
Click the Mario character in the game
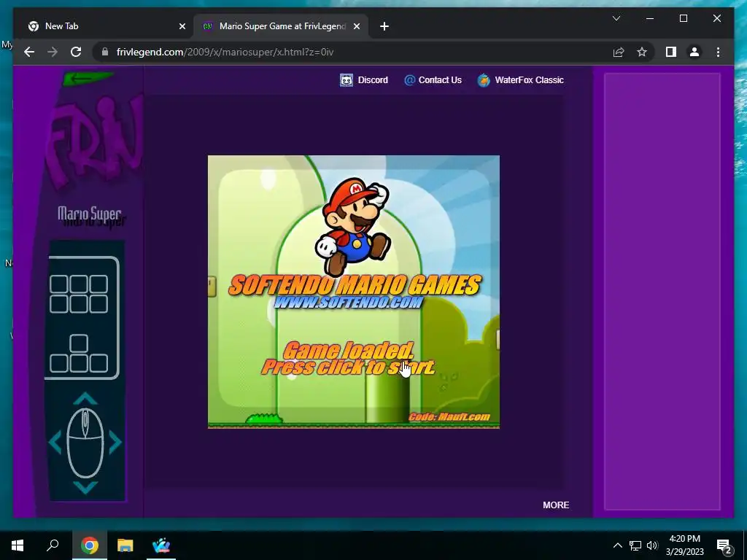[353, 226]
